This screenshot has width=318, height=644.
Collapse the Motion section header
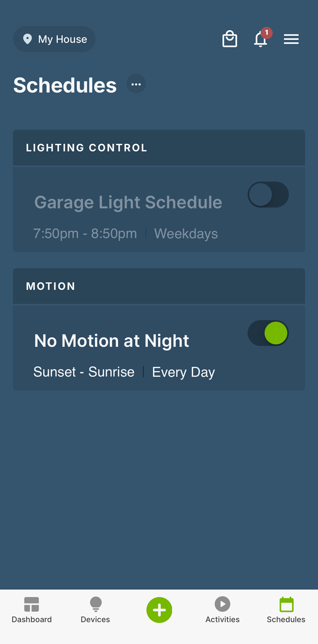click(159, 286)
